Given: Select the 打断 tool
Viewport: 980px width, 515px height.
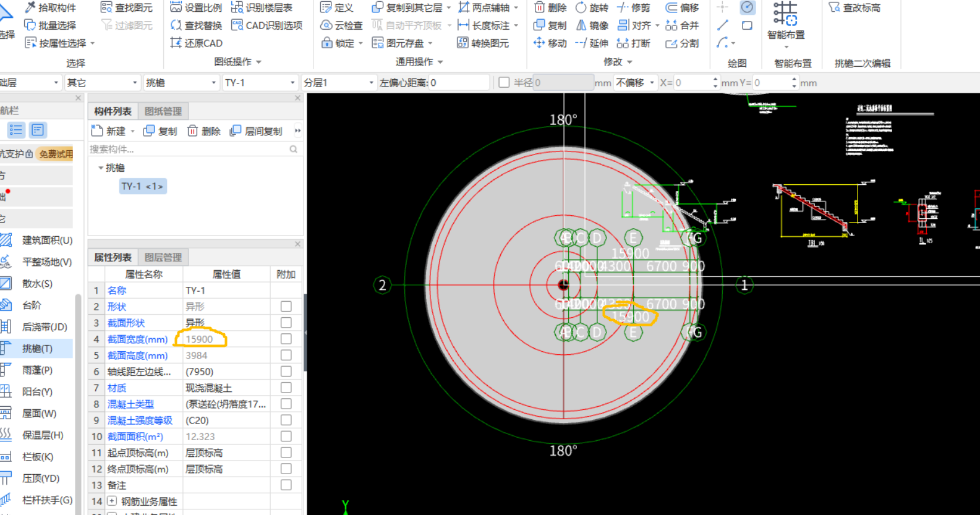Looking at the screenshot, I should (633, 43).
